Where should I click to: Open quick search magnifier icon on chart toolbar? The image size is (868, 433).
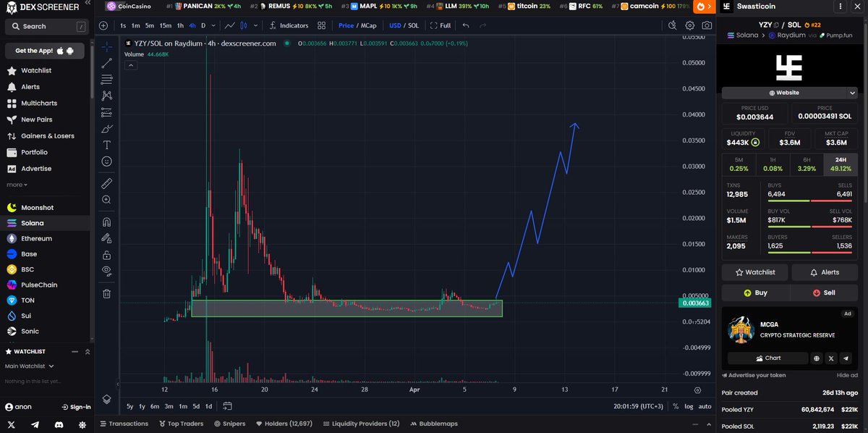coord(672,25)
